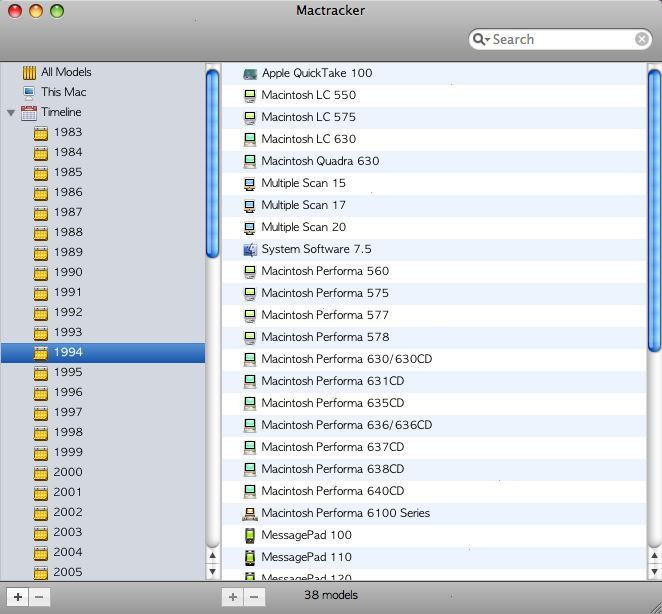Select the 1986 timeline year
This screenshot has height=614, width=662.
coord(103,192)
